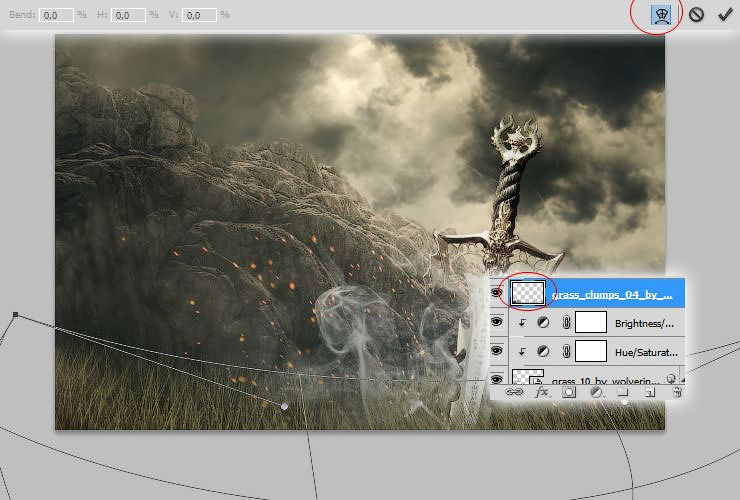Image resolution: width=740 pixels, height=500 pixels.
Task: Click the delete layer trash icon
Action: (x=677, y=392)
